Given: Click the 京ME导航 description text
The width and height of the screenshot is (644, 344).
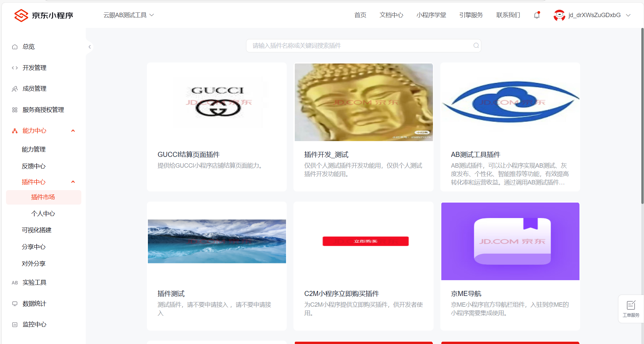Looking at the screenshot, I should 510,309.
